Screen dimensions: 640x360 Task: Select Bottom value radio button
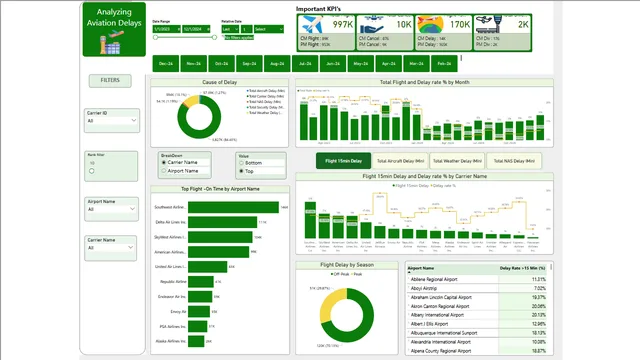tap(241, 163)
